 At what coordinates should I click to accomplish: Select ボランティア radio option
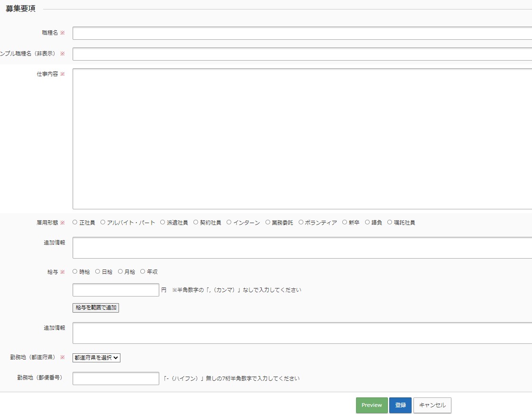pyautogui.click(x=301, y=222)
